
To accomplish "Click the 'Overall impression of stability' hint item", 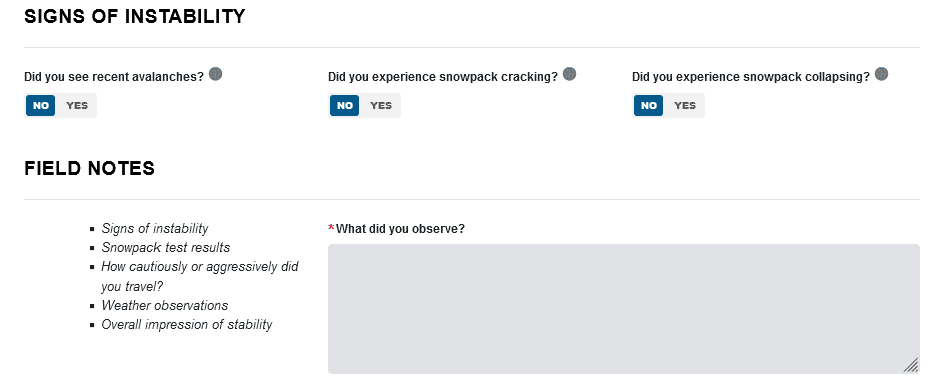I will (x=187, y=325).
